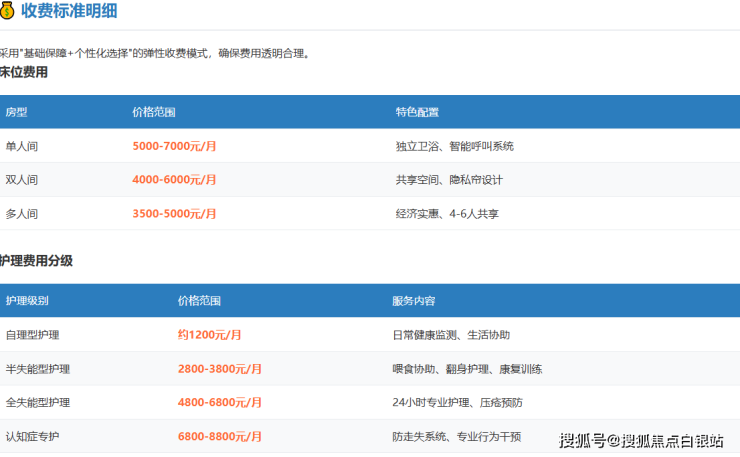
Task: Click the 约1200元/月 price
Action: (x=210, y=335)
